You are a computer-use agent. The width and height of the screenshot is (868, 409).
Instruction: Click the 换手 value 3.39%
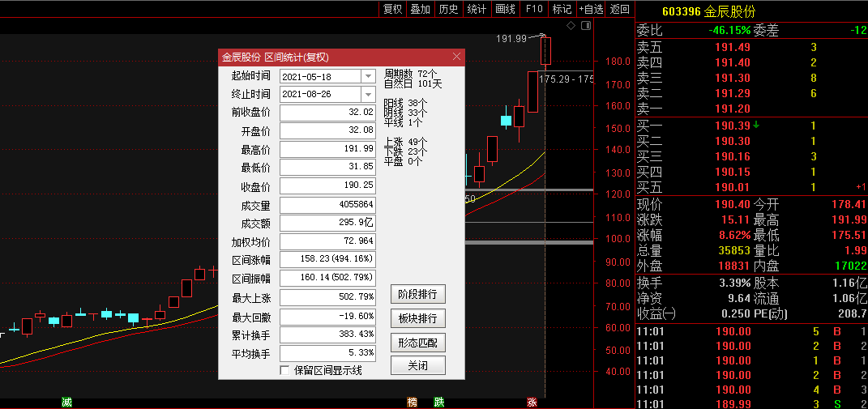click(735, 283)
